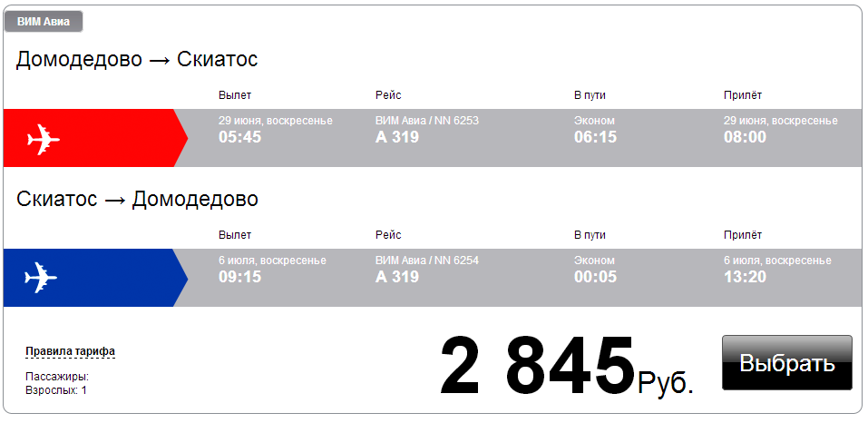
Task: Click the 13:20 arrival time
Action: 745,277
